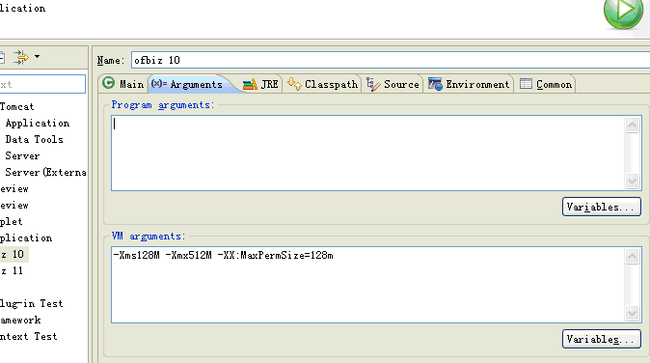Select the Applet tree entry
The image size is (650, 363).
click(x=11, y=221)
